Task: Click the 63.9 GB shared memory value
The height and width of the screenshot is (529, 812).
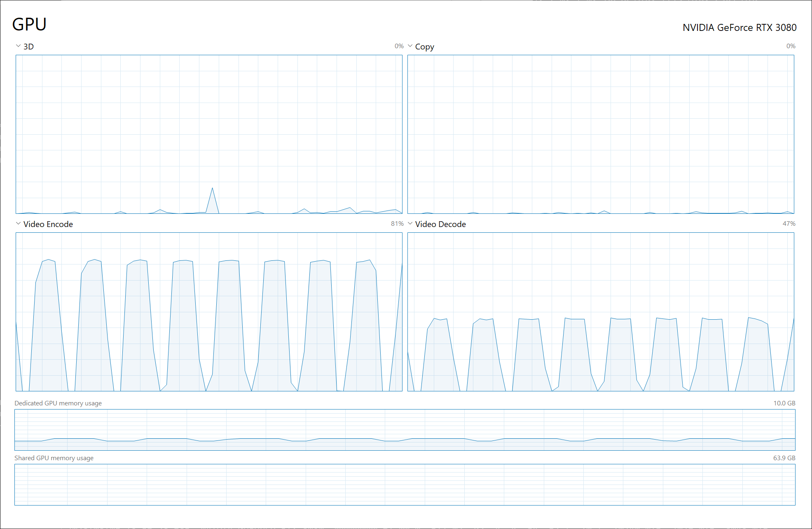Action: (784, 458)
